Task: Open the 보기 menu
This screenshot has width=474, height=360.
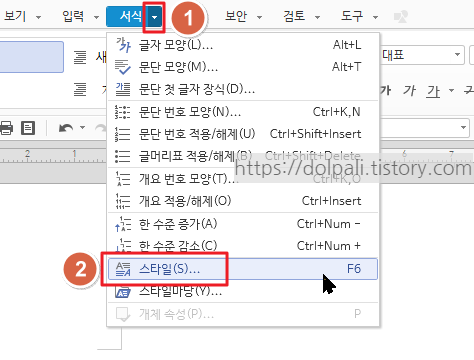Action: pyautogui.click(x=15, y=16)
